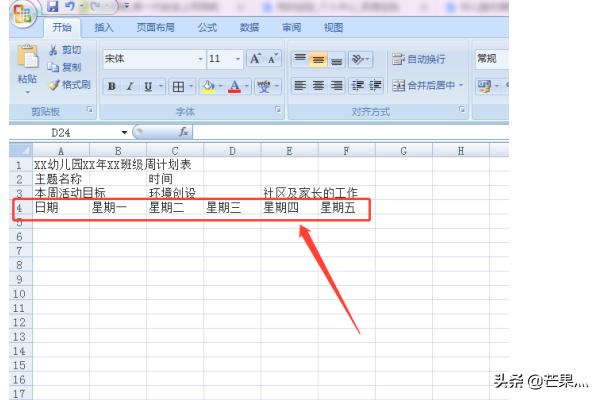Apply red font color
This screenshot has width=600, height=400.
234,87
